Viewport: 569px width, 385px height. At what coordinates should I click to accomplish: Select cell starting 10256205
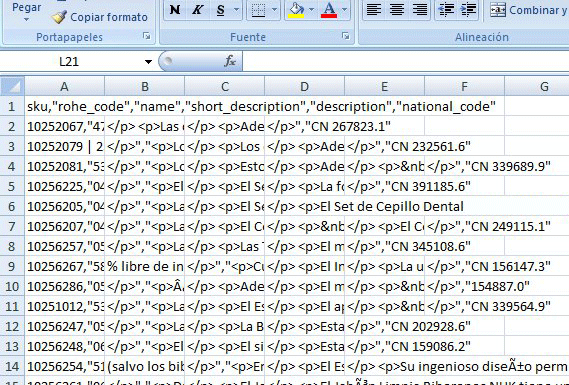(65, 206)
